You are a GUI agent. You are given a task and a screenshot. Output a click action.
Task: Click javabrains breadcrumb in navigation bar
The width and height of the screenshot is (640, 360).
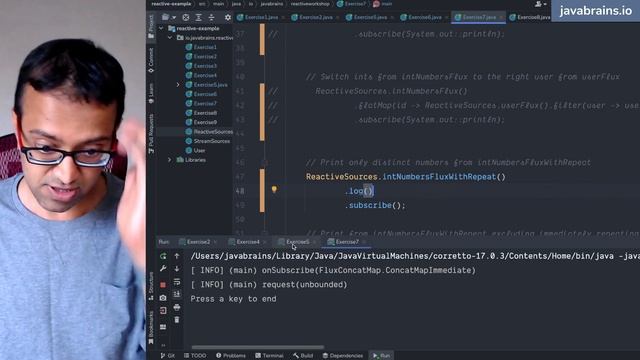coord(271,4)
